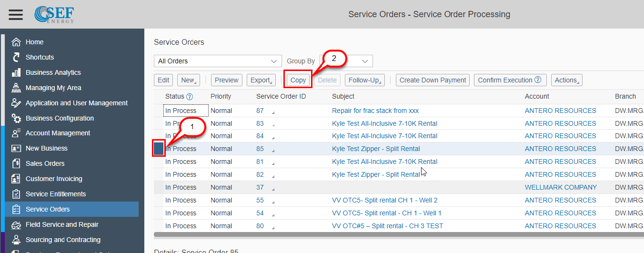
Task: Sort by Service Order ID column header
Action: (x=281, y=96)
